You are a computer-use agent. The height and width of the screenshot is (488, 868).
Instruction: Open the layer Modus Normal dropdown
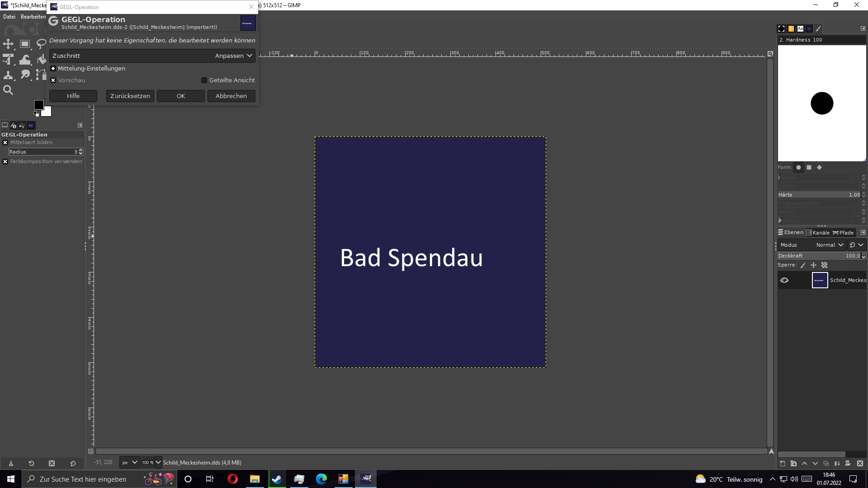830,245
